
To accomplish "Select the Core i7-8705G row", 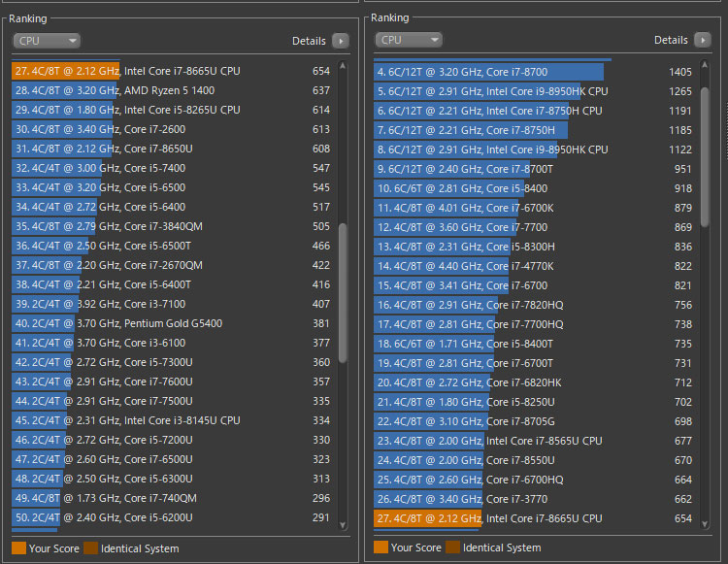I will pos(535,421).
